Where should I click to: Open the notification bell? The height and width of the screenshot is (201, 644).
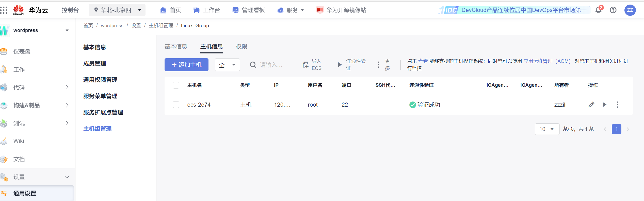coord(599,10)
